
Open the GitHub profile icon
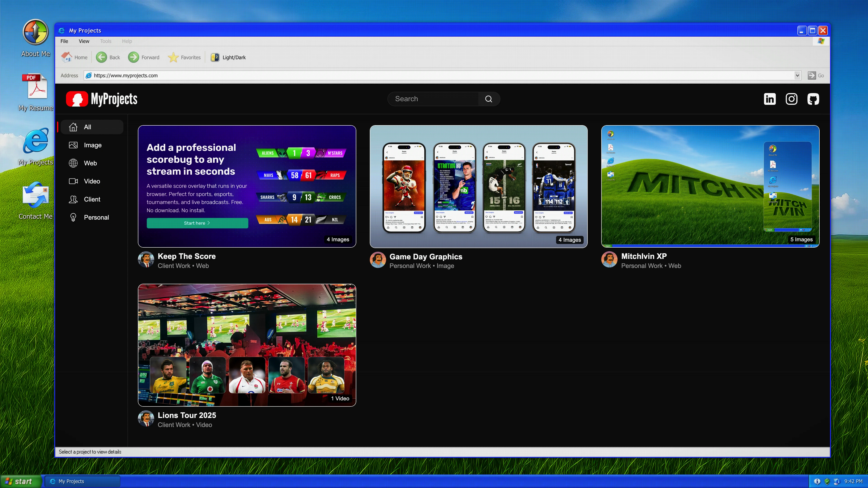point(813,99)
